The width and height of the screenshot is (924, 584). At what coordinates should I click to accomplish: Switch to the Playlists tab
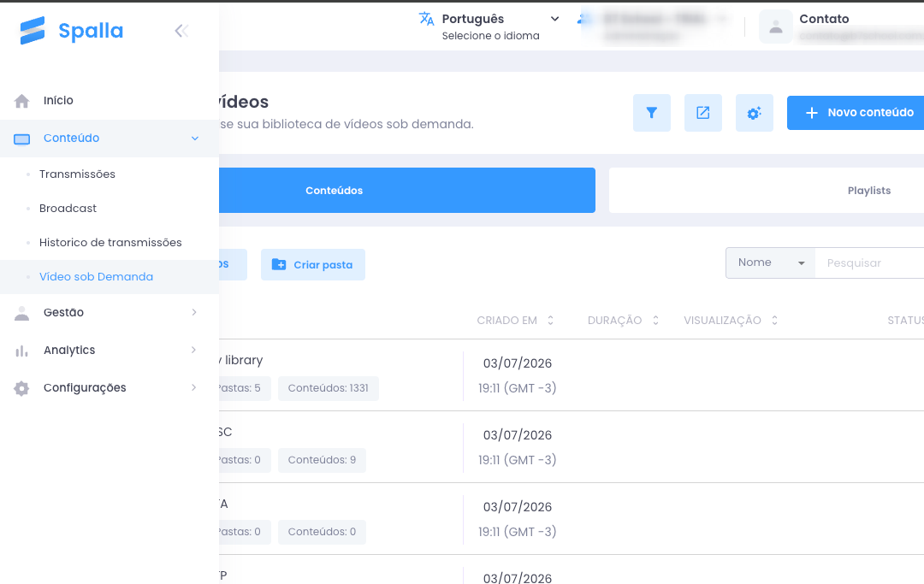(766, 190)
